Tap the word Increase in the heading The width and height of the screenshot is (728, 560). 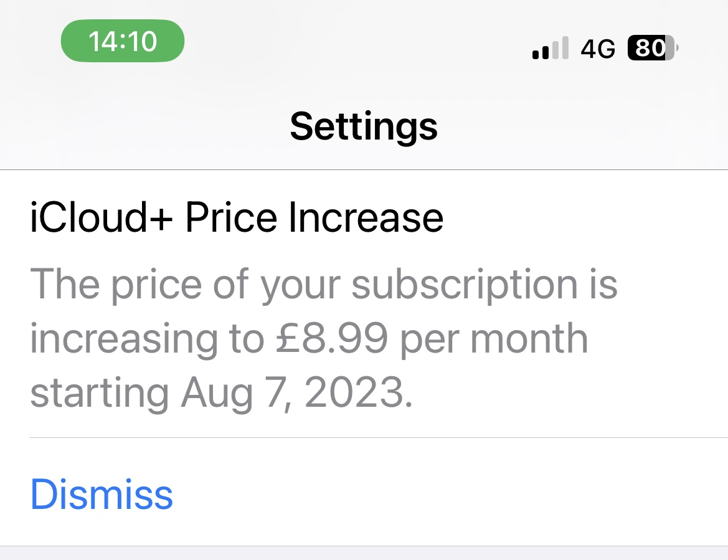tap(366, 217)
